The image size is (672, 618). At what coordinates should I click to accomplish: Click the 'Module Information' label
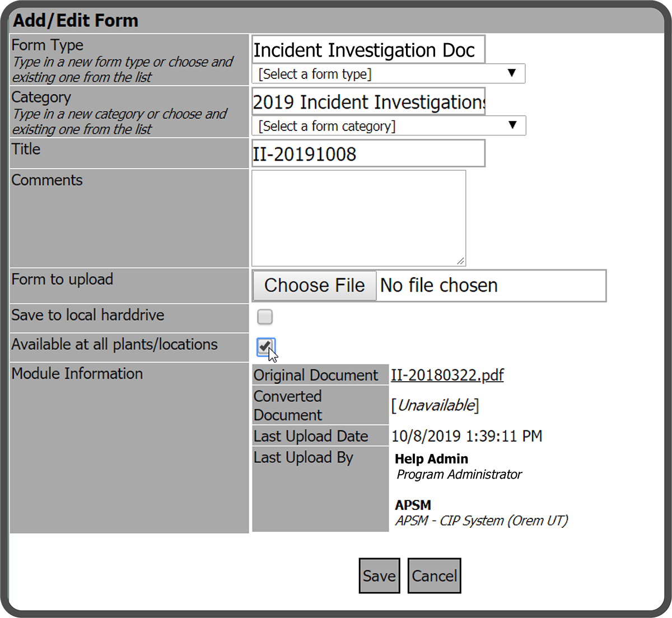click(77, 373)
